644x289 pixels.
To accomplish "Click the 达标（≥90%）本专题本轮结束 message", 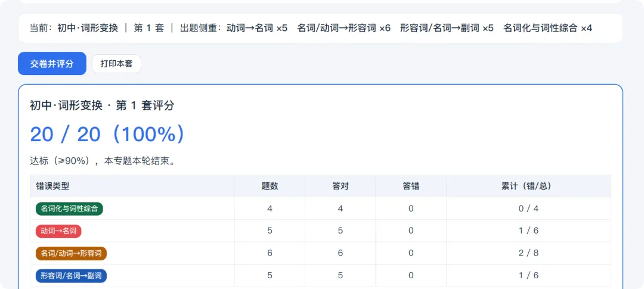I will click(x=104, y=161).
